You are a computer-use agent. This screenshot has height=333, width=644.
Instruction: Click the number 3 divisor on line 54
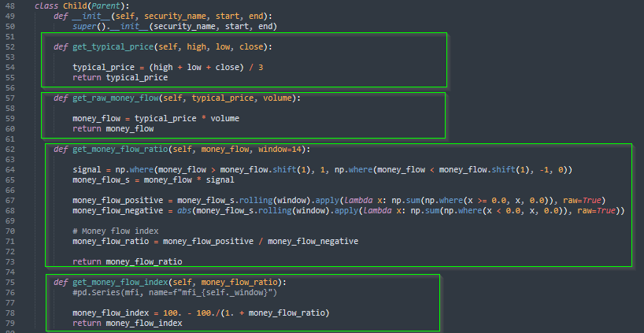pos(261,68)
